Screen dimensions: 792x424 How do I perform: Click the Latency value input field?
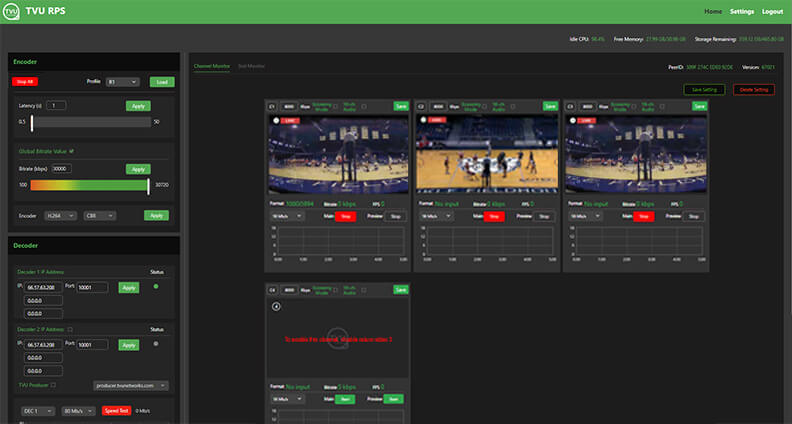56,106
